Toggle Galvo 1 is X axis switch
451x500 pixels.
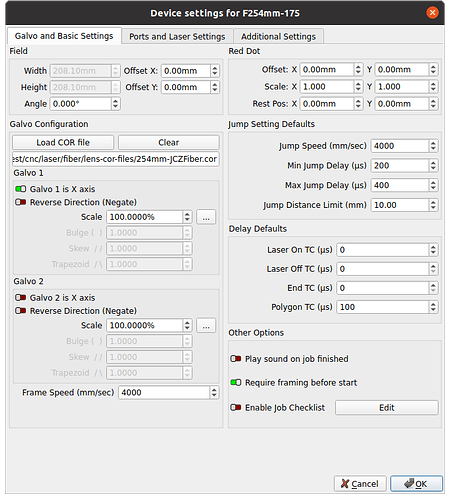[x=21, y=189]
